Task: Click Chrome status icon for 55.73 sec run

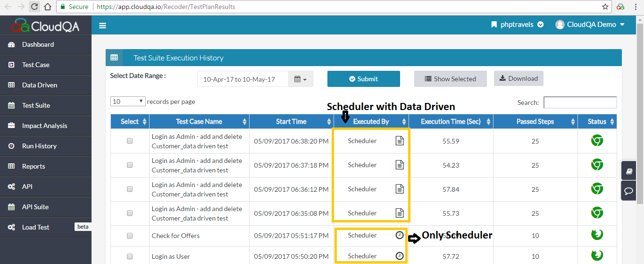Action: [597, 213]
